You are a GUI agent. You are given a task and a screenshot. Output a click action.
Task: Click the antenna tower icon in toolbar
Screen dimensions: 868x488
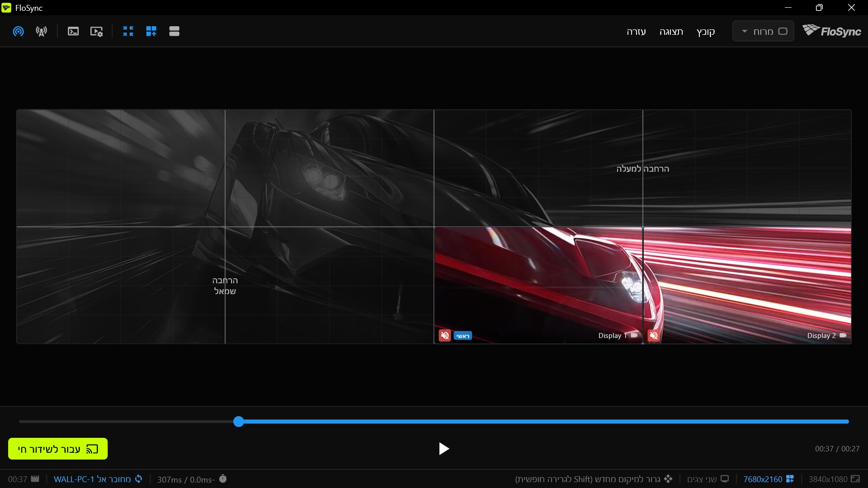[x=42, y=31]
